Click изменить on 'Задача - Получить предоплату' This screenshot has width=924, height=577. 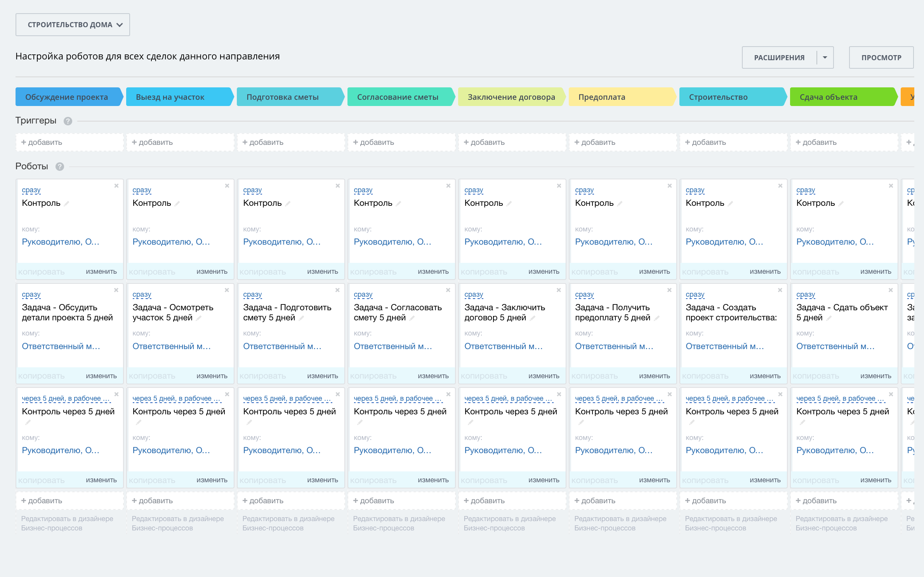coord(654,376)
